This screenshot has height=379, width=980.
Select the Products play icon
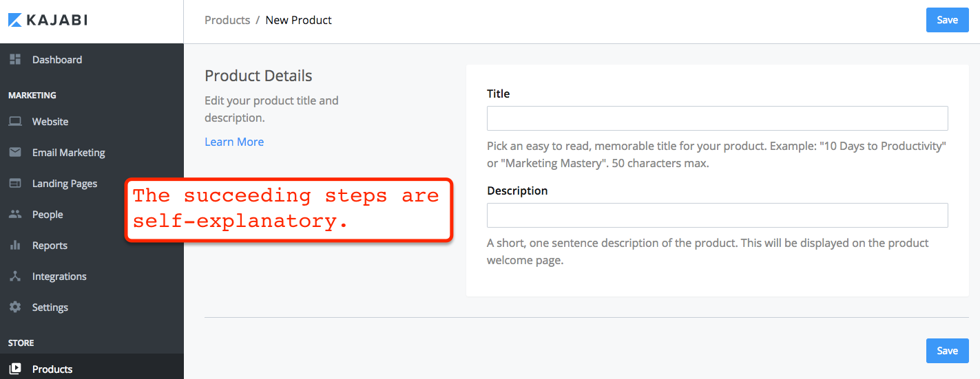click(15, 369)
